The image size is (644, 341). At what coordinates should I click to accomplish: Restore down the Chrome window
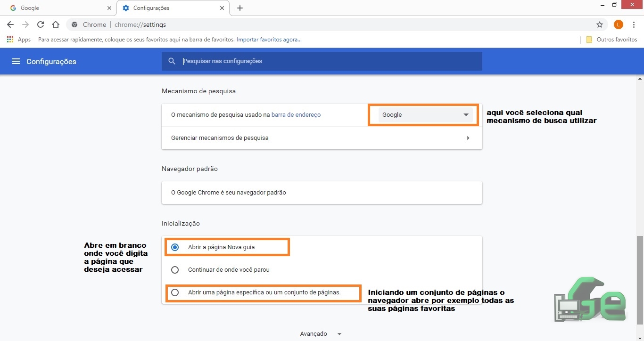[x=615, y=5]
